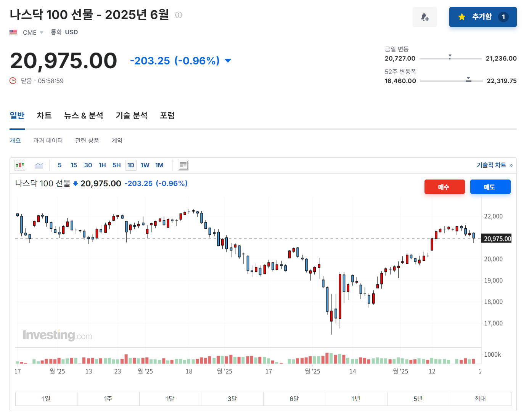Open the 기술적 차트 link

tap(492, 165)
